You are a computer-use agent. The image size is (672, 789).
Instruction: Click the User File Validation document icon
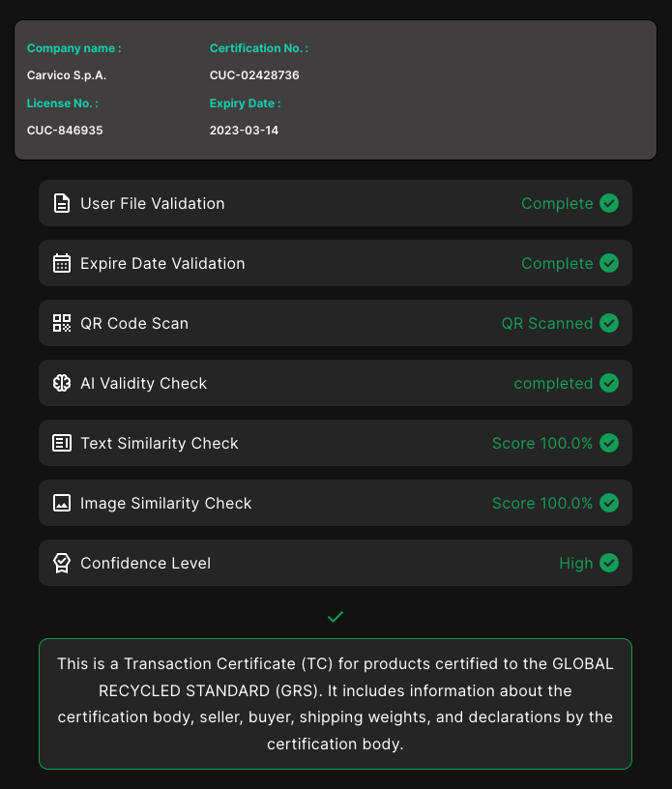coord(62,203)
